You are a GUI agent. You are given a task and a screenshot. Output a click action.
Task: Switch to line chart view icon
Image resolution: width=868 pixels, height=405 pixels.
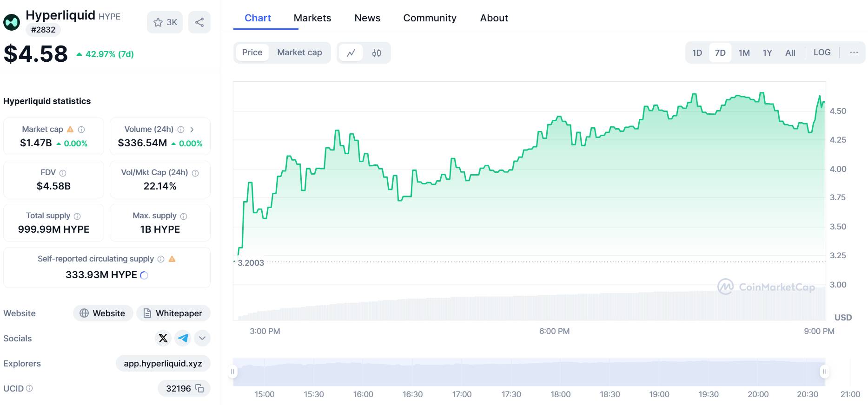[x=351, y=53]
